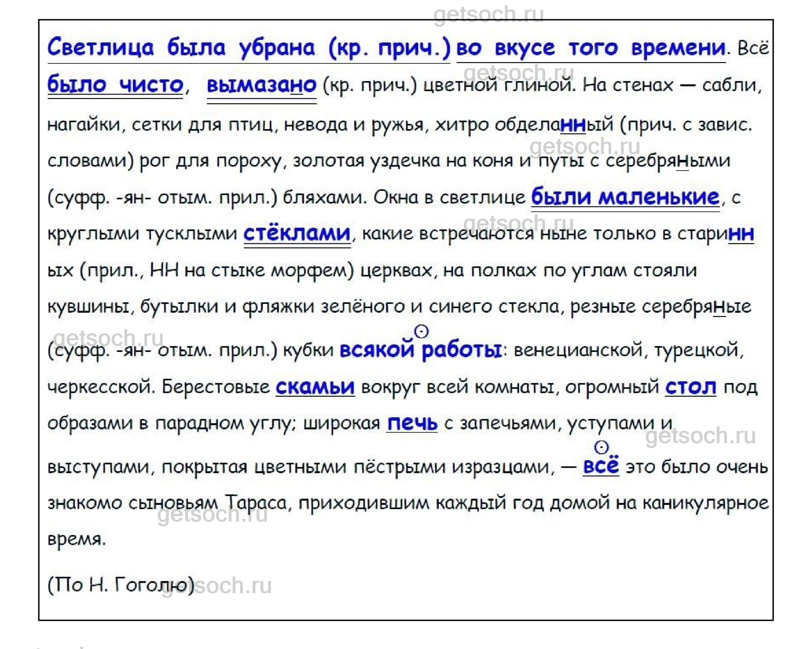
Task: Click the bold phrase 'всякой работы'
Action: 420,350
